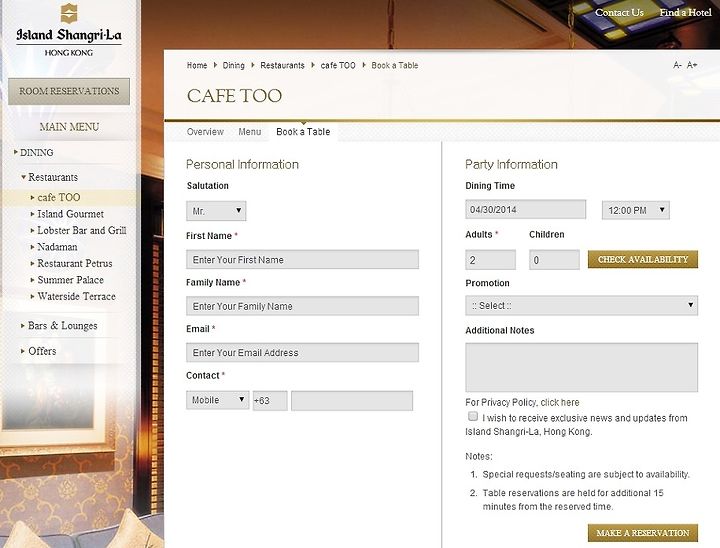Click the country code field showing +63
Image resolution: width=720 pixels, height=548 pixels.
tap(270, 401)
